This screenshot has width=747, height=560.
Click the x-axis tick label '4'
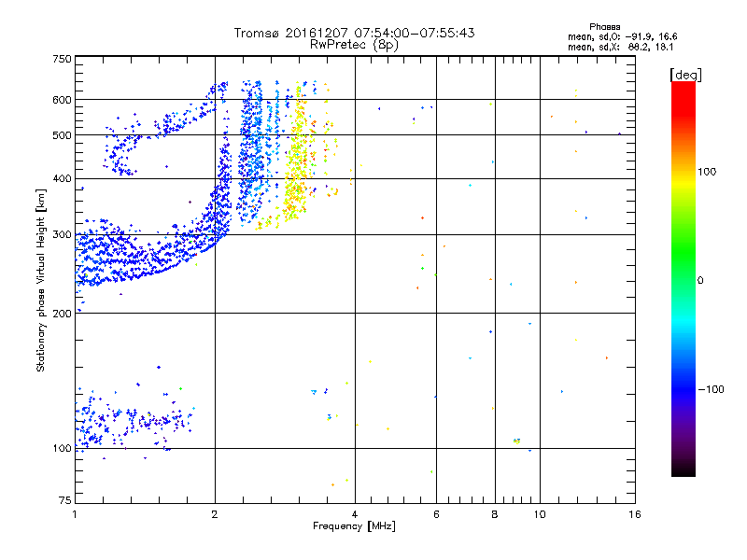(x=355, y=514)
